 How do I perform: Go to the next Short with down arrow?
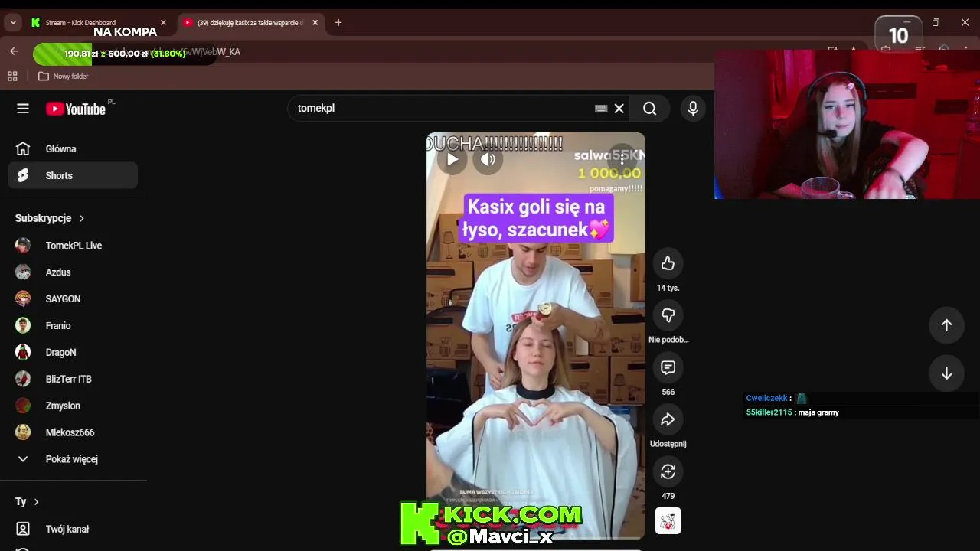click(x=946, y=373)
